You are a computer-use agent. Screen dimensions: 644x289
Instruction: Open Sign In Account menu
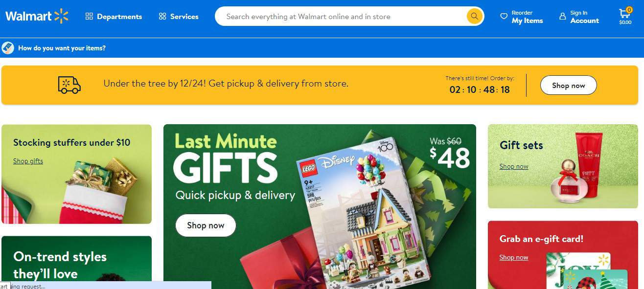click(x=579, y=17)
